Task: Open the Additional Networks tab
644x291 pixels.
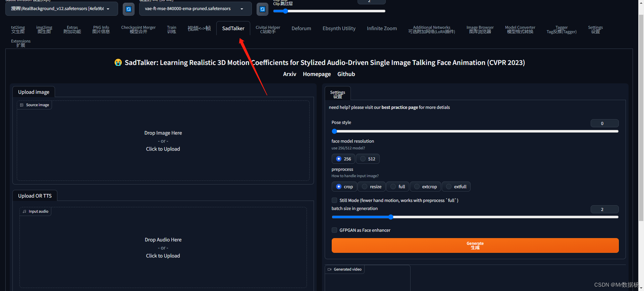Action: coord(432,29)
